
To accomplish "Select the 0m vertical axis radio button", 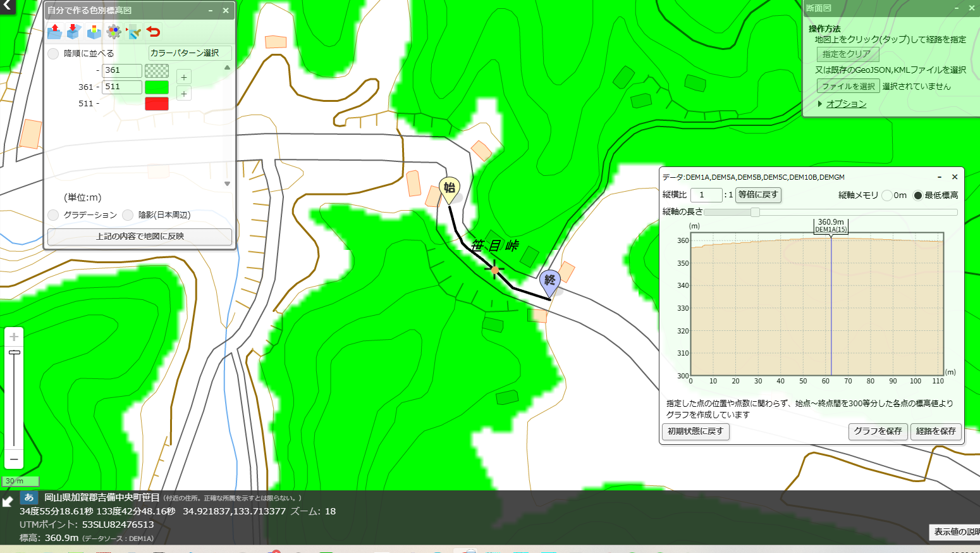I will [x=887, y=196].
